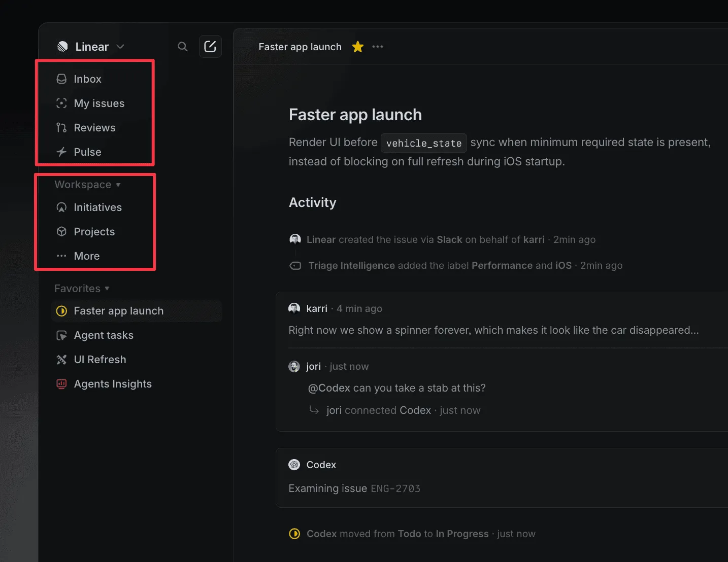Click the Linear logo icon
728x562 pixels.
[62, 47]
